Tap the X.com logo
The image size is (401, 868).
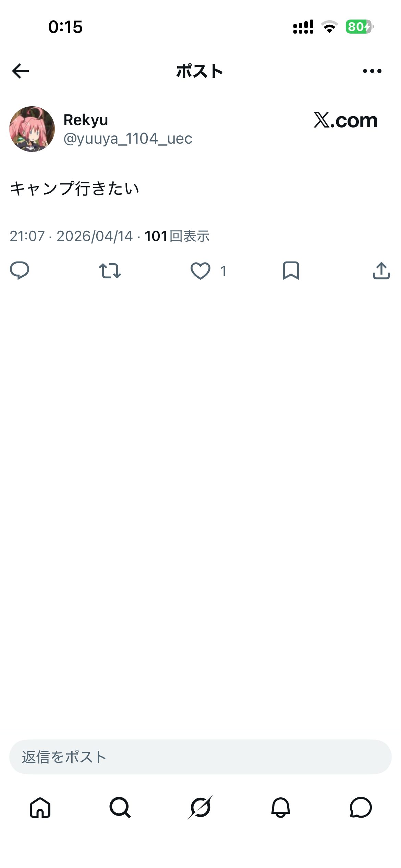[x=345, y=120]
